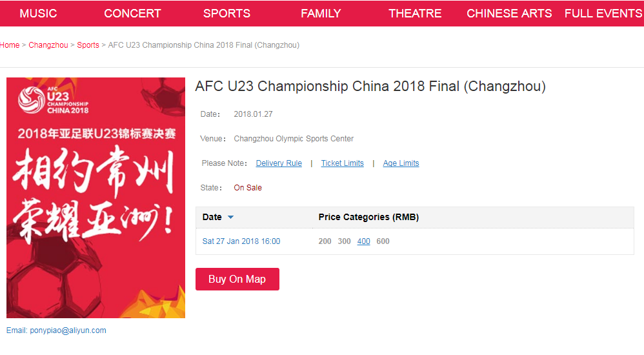Open the Music category tab
644x355 pixels.
point(38,14)
